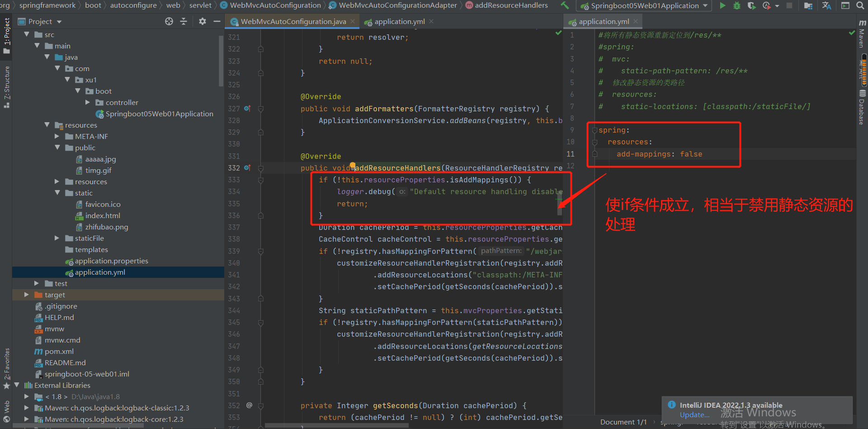868x429 pixels.
Task: Expand the target folder
Action: (x=27, y=295)
